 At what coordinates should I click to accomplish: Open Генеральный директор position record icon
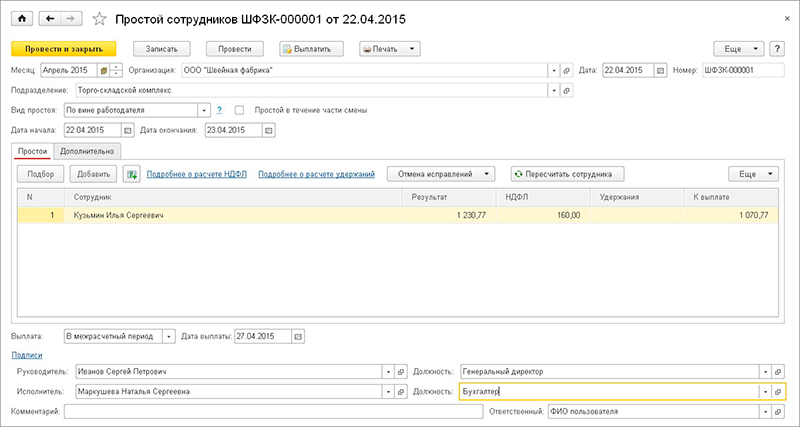click(x=778, y=372)
